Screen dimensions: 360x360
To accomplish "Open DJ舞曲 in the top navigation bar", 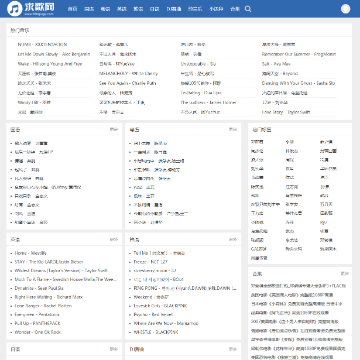I will (174, 9).
